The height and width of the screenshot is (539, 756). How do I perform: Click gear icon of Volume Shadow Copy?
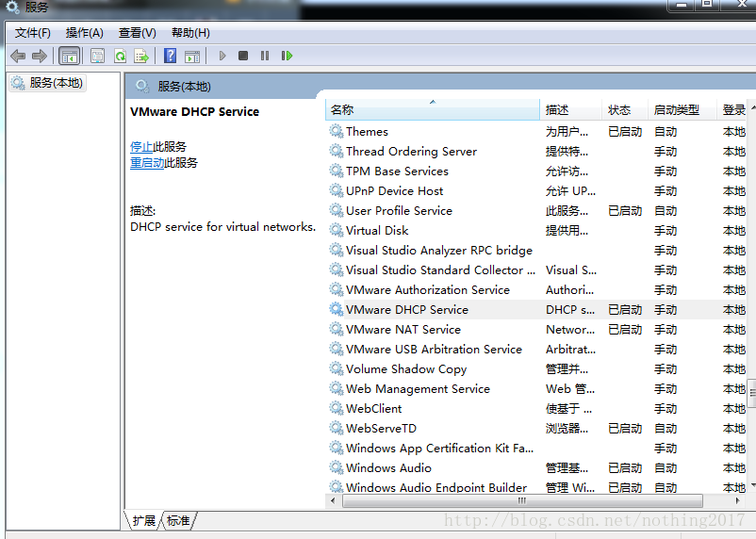pos(337,368)
